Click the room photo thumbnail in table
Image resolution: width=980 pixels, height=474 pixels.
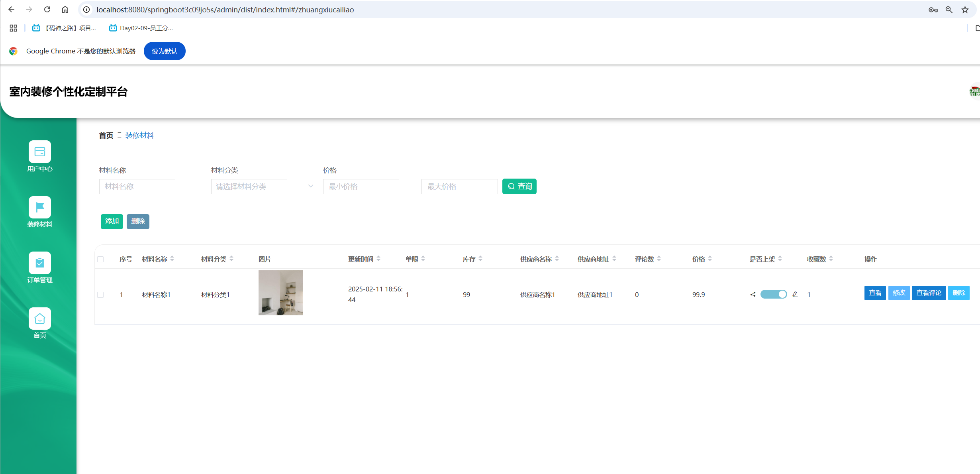click(281, 293)
